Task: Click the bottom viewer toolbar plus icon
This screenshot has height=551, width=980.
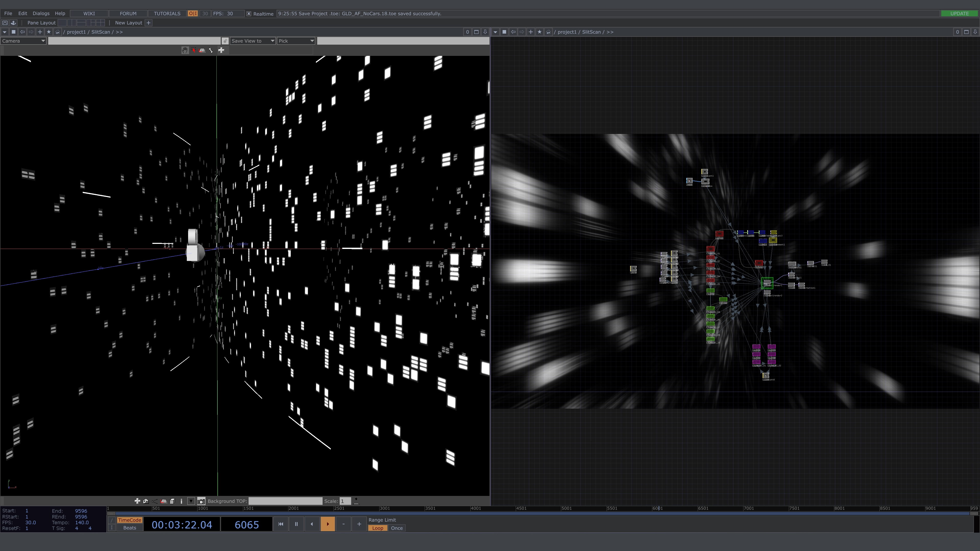Action: (x=137, y=501)
